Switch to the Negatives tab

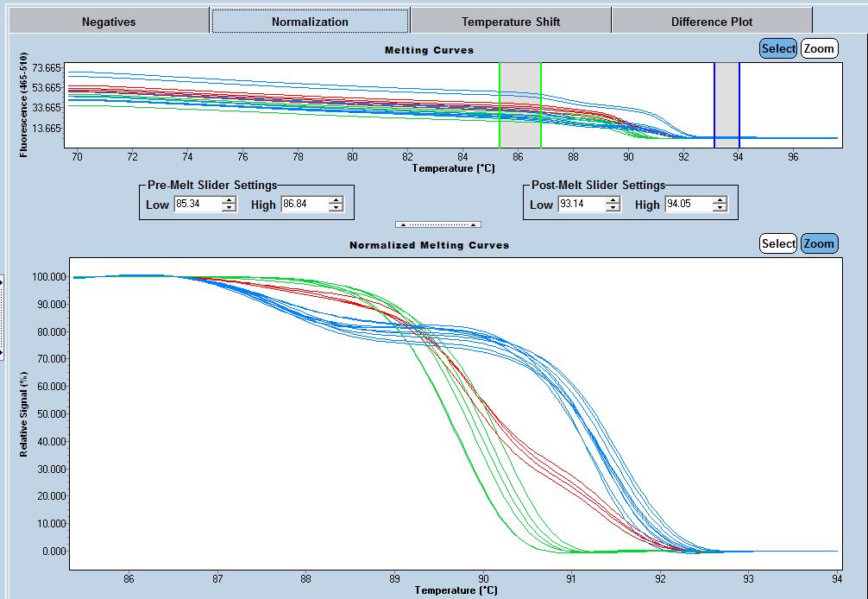pos(109,22)
